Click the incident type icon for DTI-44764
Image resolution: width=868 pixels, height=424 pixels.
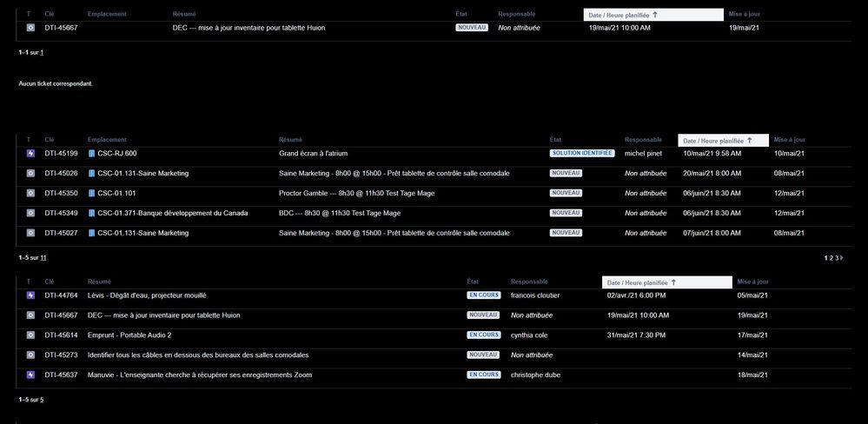coord(30,295)
